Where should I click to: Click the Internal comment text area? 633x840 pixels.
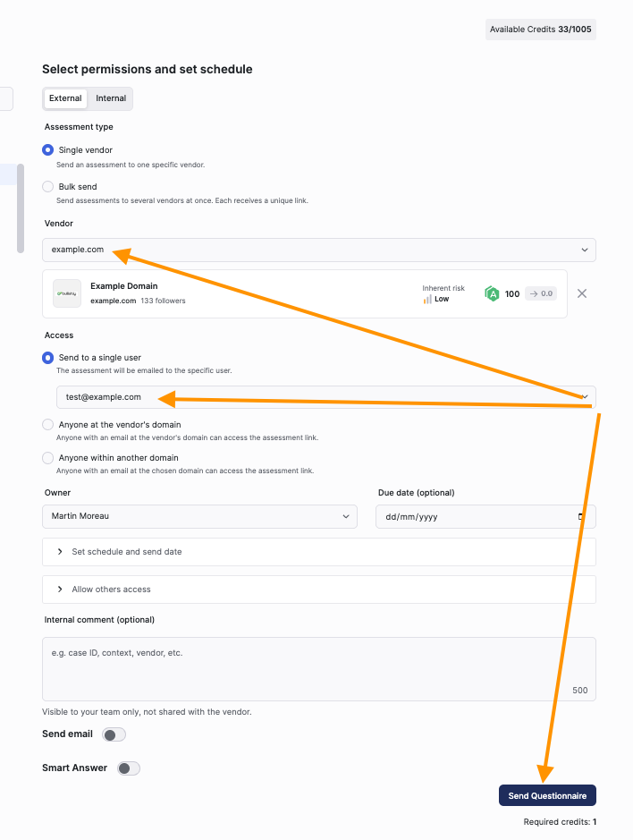point(319,668)
